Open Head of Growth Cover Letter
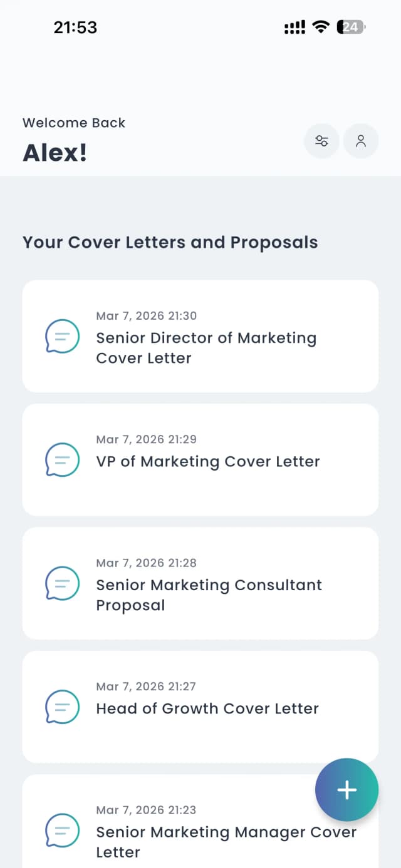 click(207, 708)
